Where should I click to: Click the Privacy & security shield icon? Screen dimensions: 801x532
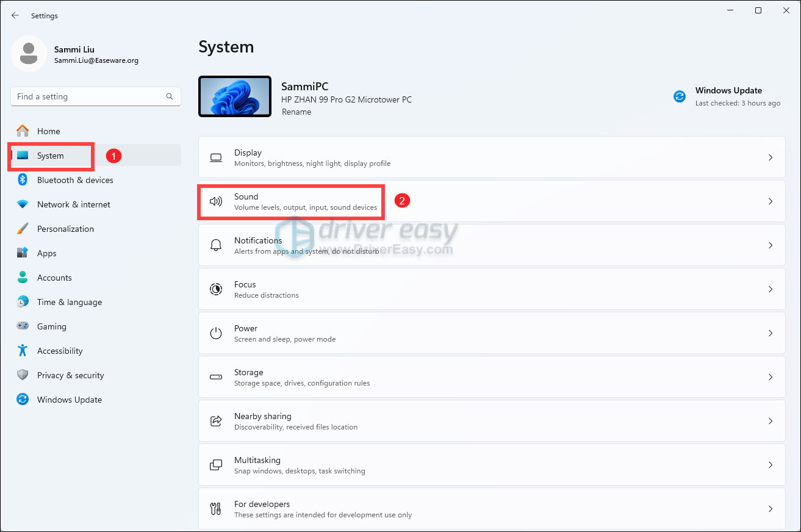click(x=23, y=375)
